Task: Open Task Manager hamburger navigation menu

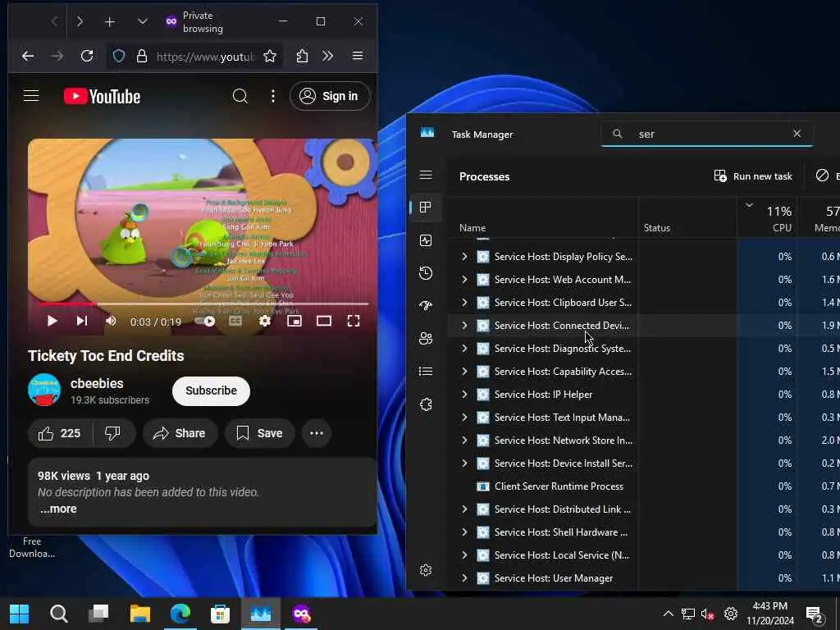Action: [x=426, y=176]
